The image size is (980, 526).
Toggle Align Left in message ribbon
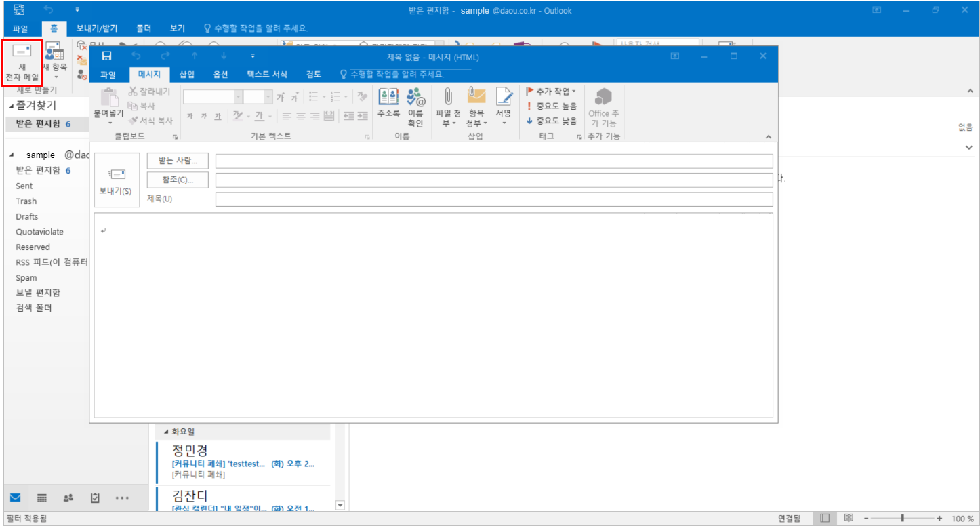pos(287,116)
